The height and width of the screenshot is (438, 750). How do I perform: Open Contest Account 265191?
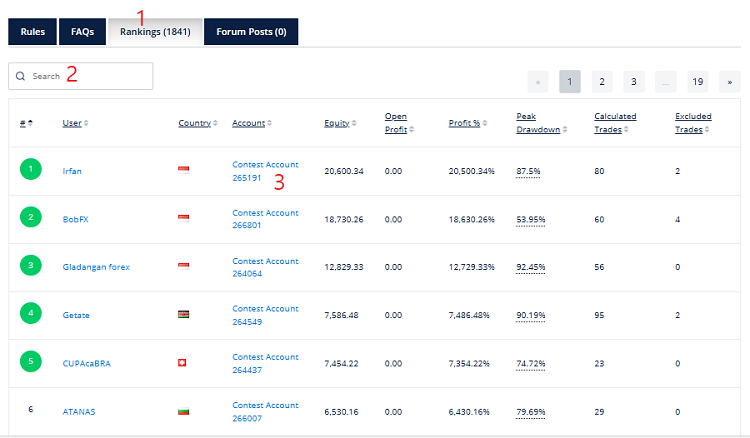[265, 171]
